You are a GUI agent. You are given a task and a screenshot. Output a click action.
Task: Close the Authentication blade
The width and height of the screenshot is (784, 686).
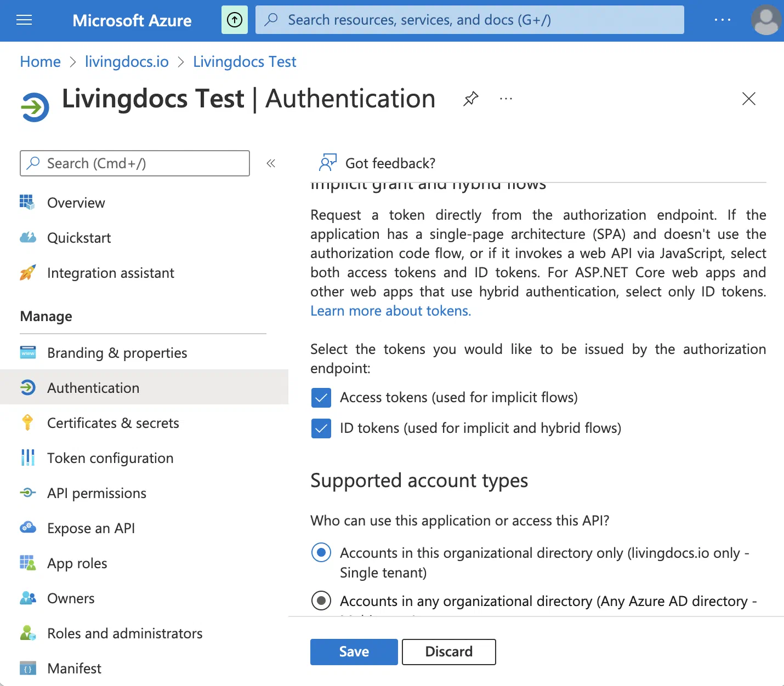(748, 99)
